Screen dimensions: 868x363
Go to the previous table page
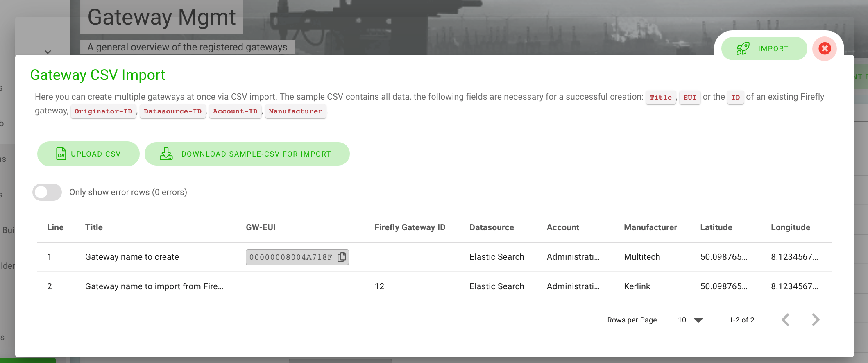785,320
